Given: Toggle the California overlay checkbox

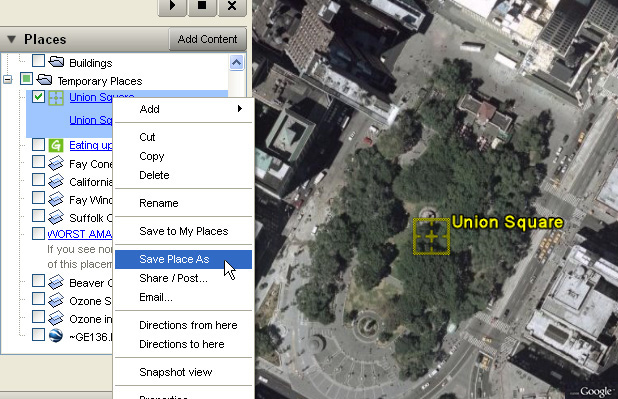Looking at the screenshot, I should tap(38, 179).
